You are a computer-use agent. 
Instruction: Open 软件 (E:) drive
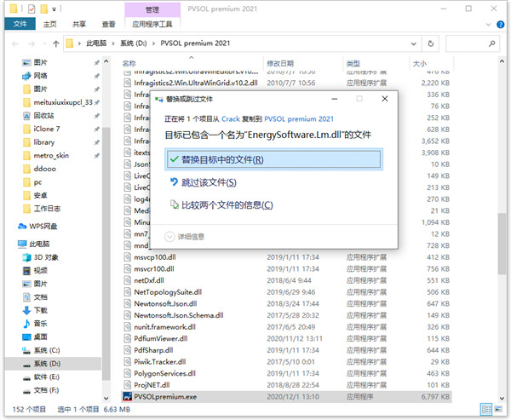coord(46,377)
